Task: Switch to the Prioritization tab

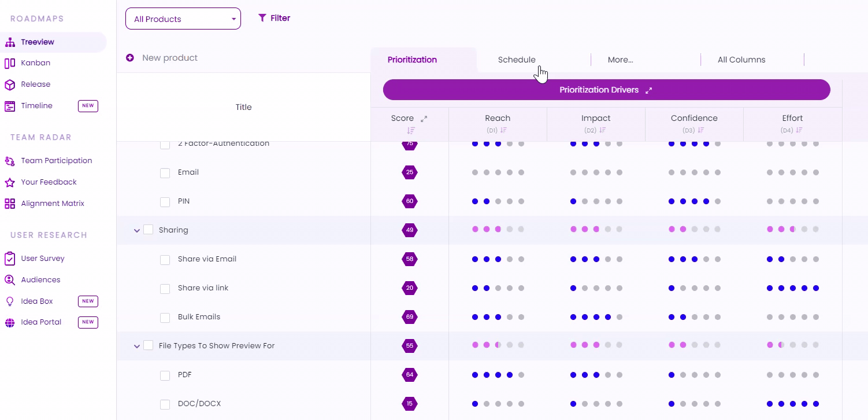Action: coord(413,60)
